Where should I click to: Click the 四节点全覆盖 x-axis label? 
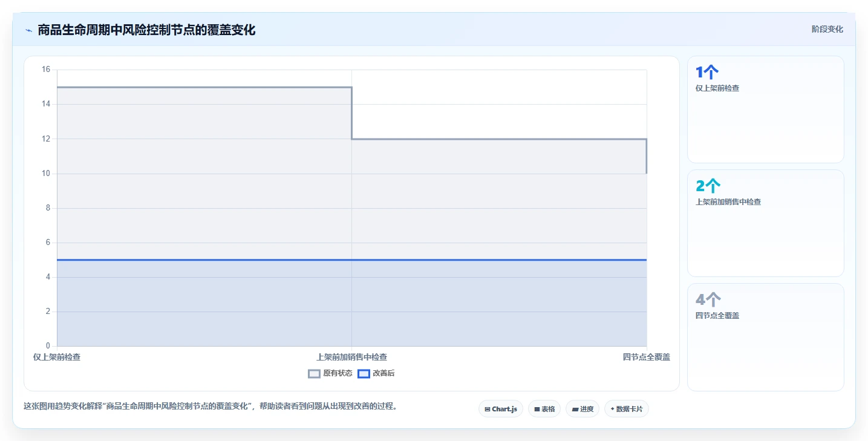(647, 357)
